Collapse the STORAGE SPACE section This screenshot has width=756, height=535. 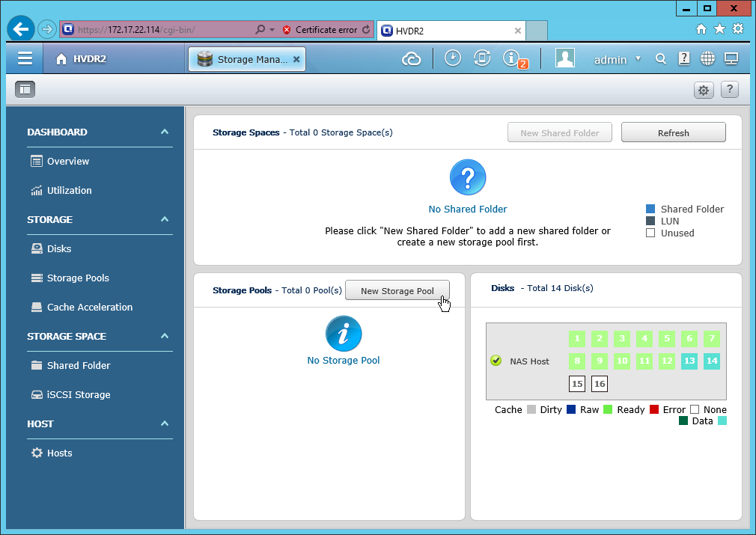pyautogui.click(x=165, y=336)
